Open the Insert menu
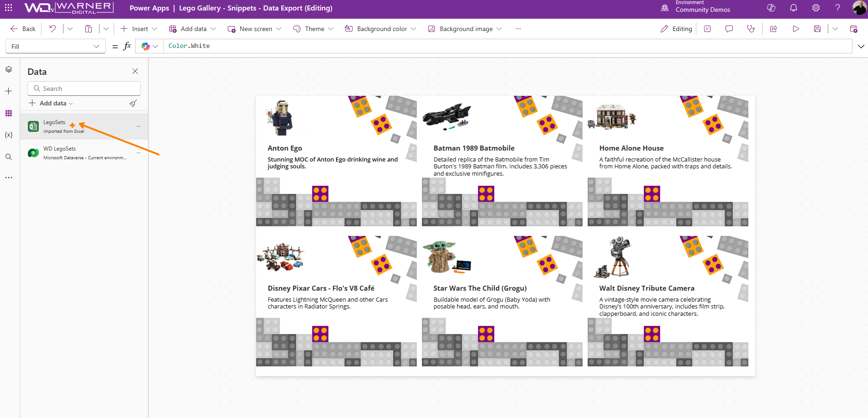The image size is (868, 418). (139, 29)
